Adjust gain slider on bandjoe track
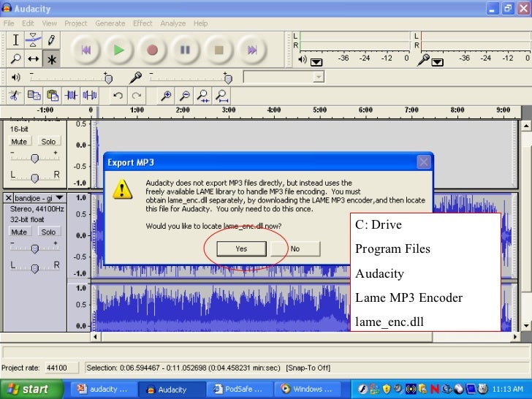The image size is (532, 399). tap(34, 248)
